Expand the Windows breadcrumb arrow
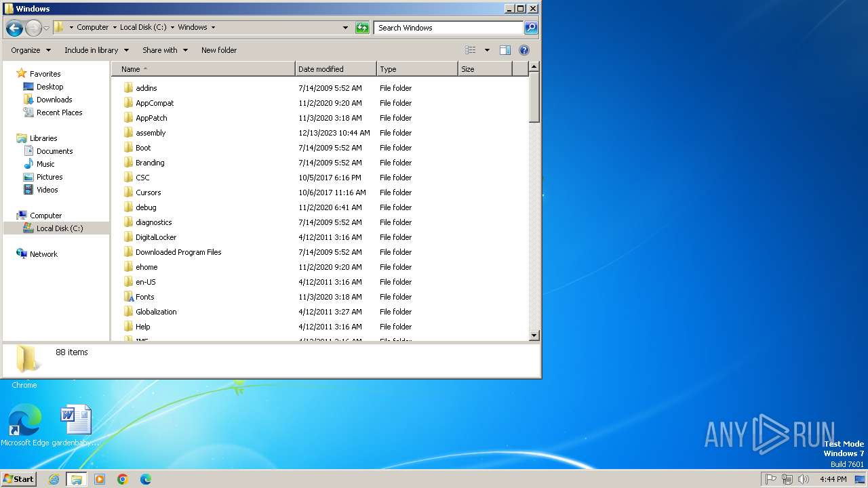 click(x=213, y=28)
